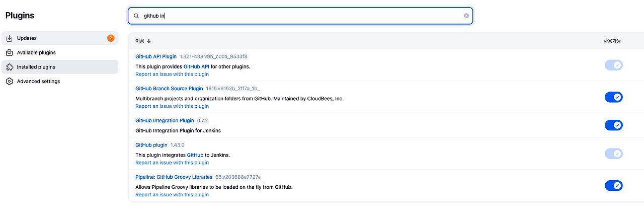Viewport: 644px width, 223px height.
Task: Click description 'Allows Pipeline Groovy libraries to be loaded'
Action: pyautogui.click(x=214, y=187)
